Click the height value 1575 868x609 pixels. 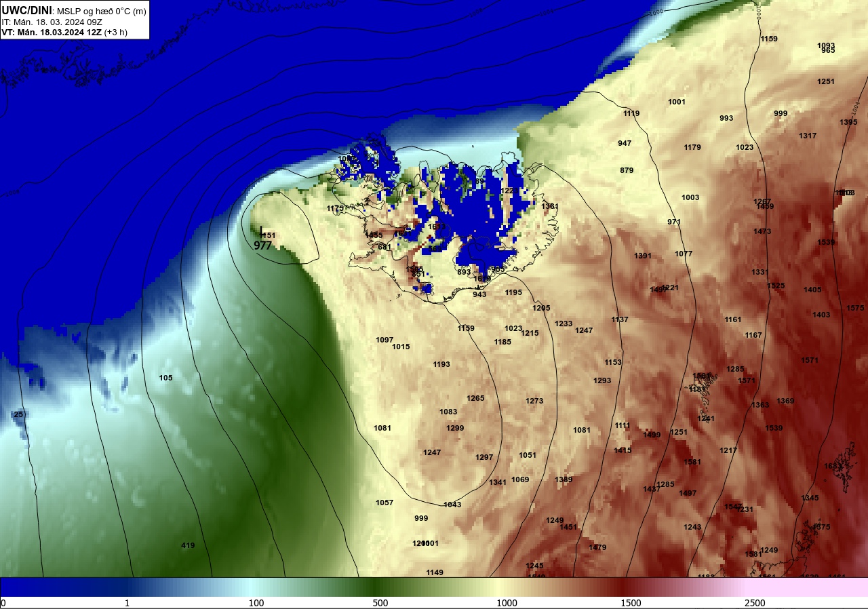tap(855, 308)
